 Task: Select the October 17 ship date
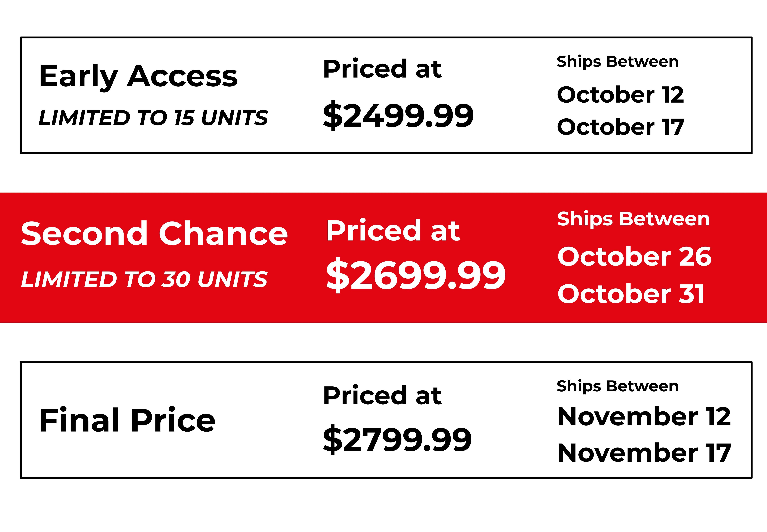621,127
